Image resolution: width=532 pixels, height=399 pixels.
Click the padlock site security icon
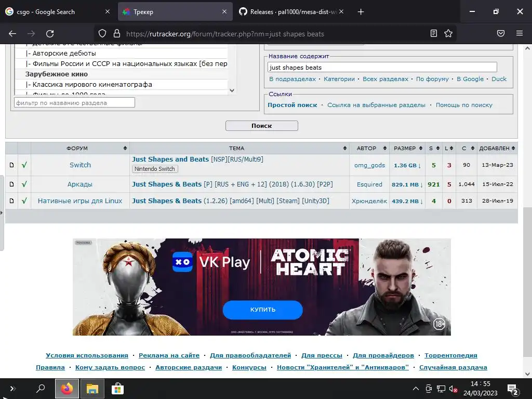pos(117,34)
